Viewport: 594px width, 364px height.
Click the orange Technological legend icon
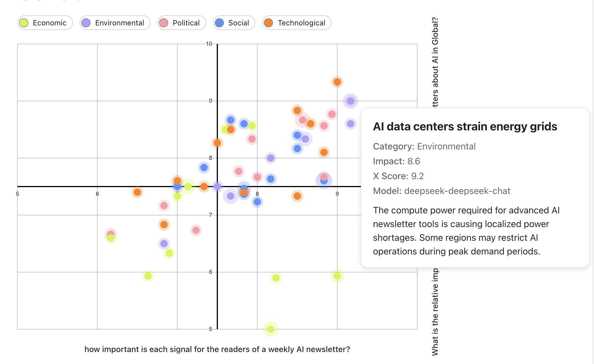tap(269, 23)
